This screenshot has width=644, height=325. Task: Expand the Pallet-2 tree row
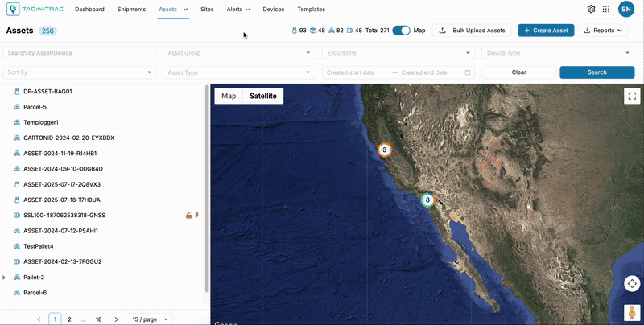4,278
